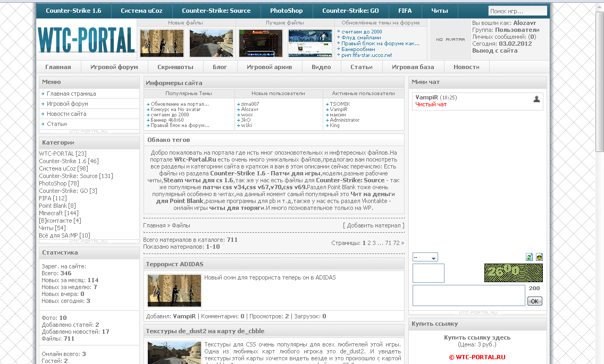Go to Главная in navigation bar
The height and width of the screenshot is (364, 604).
[58, 67]
